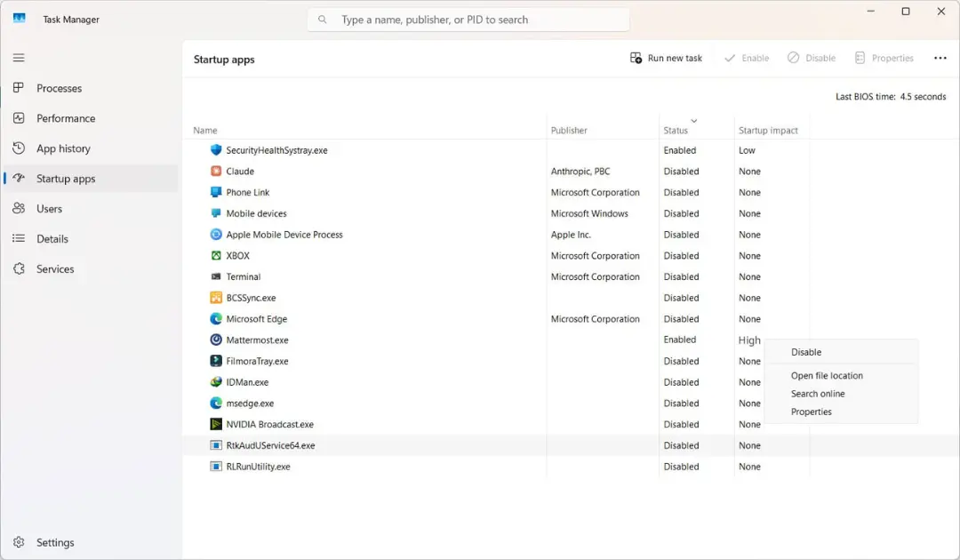This screenshot has width=960, height=560.
Task: Click the RLRunUtility.exe icon
Action: [215, 467]
